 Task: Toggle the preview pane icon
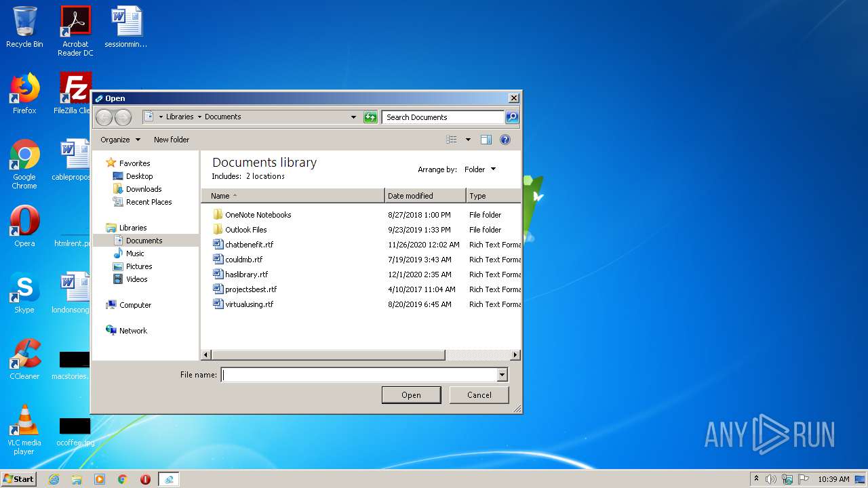(x=486, y=140)
